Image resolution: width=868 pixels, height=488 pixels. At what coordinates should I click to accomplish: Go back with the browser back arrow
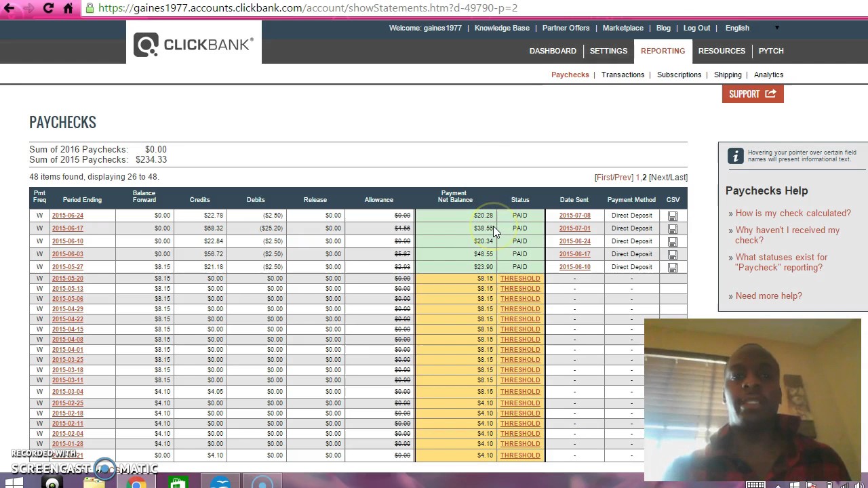point(9,8)
